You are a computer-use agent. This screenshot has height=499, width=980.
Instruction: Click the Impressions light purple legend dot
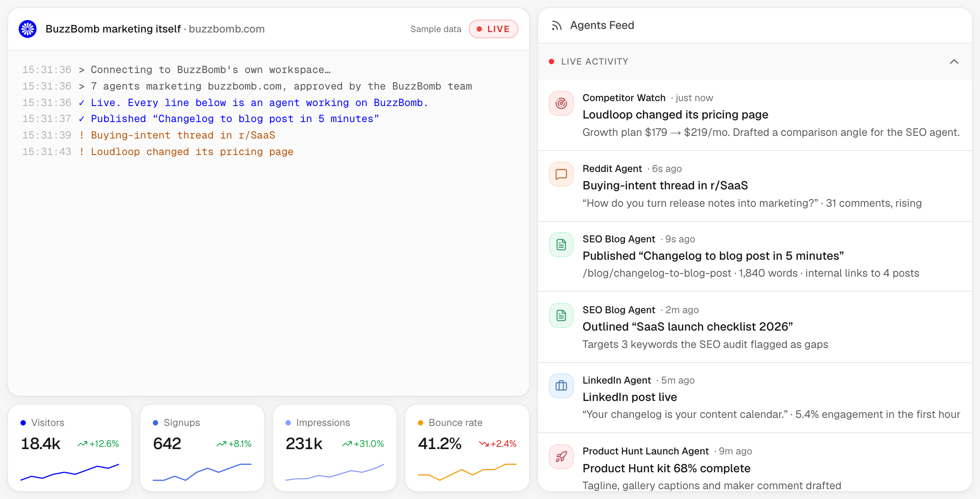(x=288, y=423)
